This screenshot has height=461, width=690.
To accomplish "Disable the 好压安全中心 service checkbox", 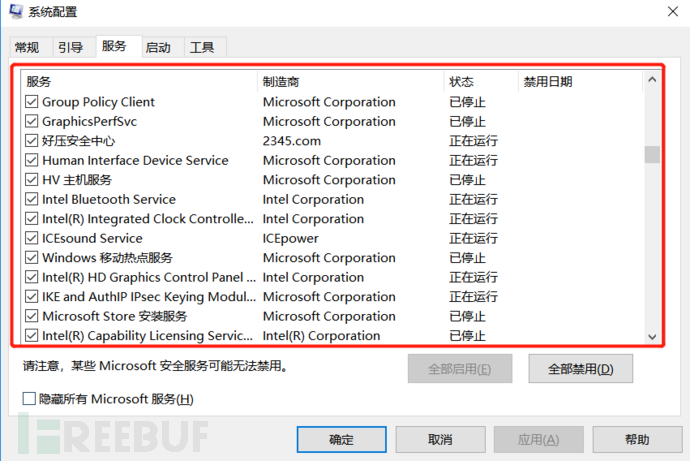I will 31,141.
